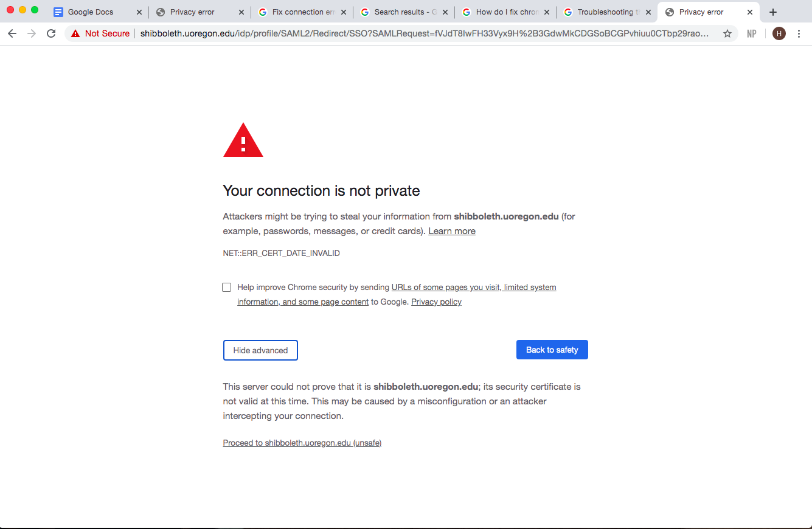Open the NP extension icon
The height and width of the screenshot is (529, 812).
point(752,33)
